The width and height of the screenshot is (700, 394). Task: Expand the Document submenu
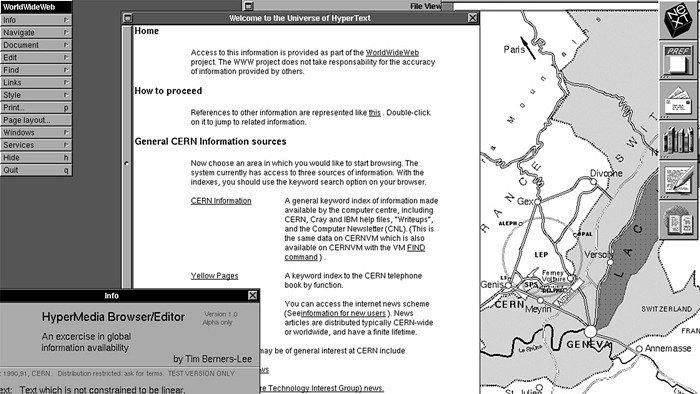click(x=36, y=45)
